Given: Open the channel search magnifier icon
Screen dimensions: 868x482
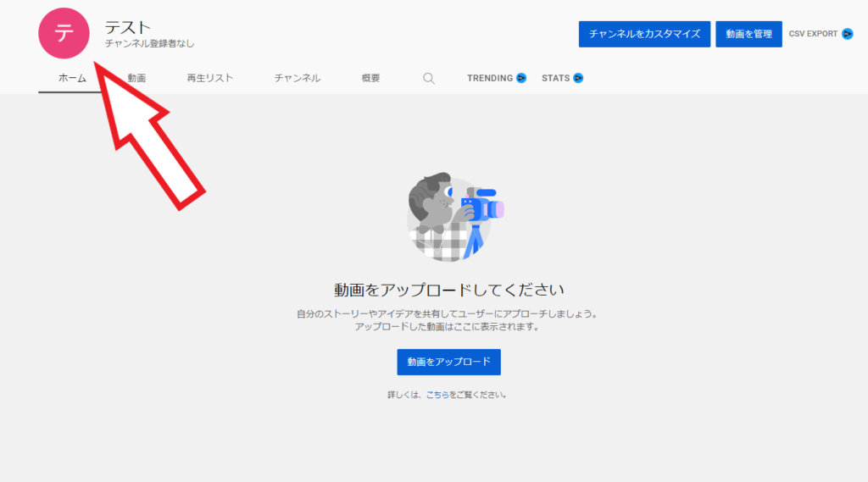Looking at the screenshot, I should [x=429, y=78].
